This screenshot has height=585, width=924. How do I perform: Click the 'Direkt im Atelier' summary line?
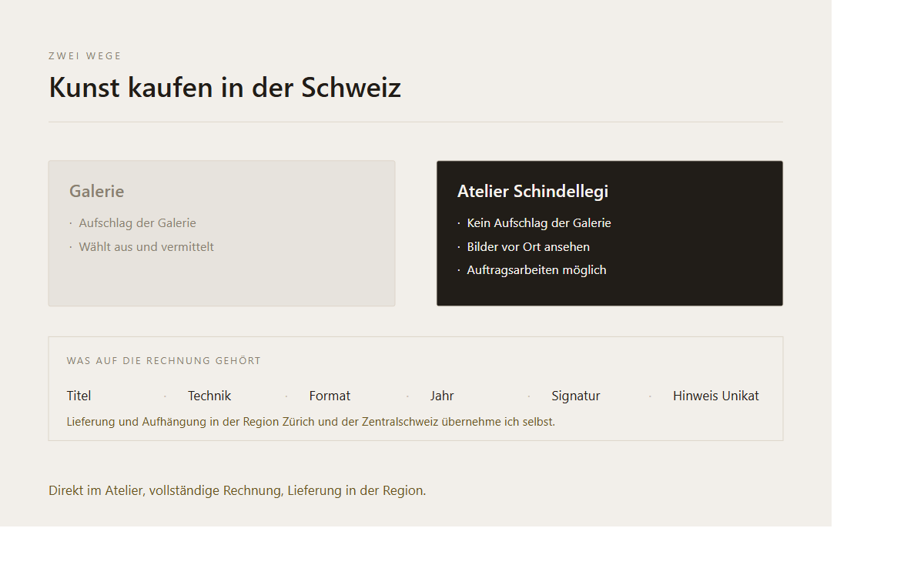[x=237, y=490]
